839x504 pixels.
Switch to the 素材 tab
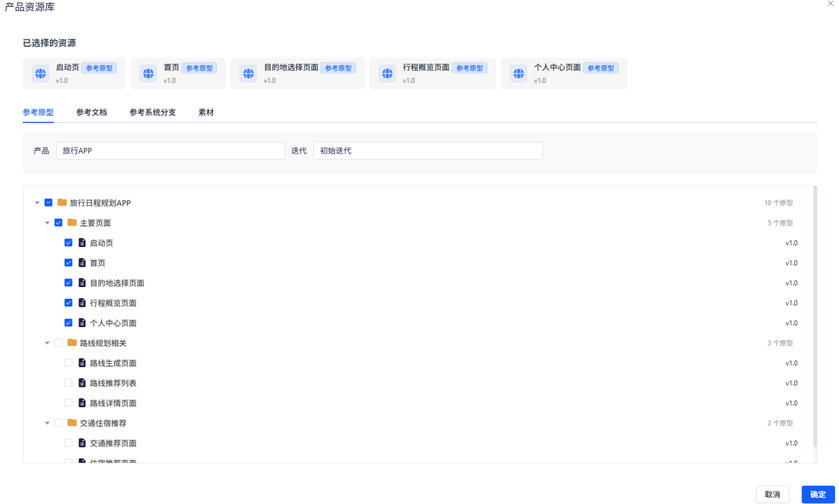click(206, 112)
